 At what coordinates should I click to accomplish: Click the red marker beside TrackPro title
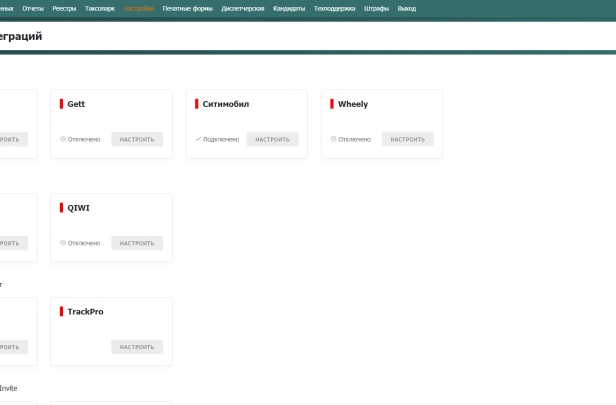[62, 312]
